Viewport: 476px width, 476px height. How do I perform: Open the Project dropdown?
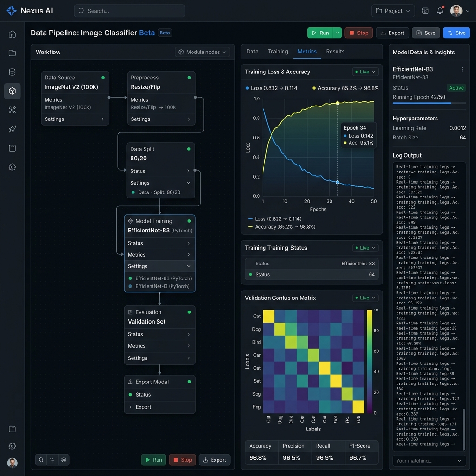(393, 11)
